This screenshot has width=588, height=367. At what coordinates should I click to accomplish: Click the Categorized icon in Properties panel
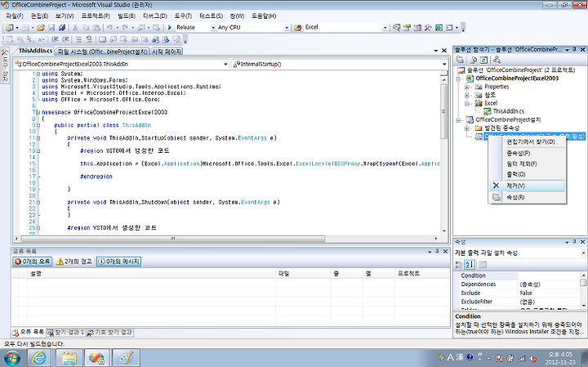[459, 264]
